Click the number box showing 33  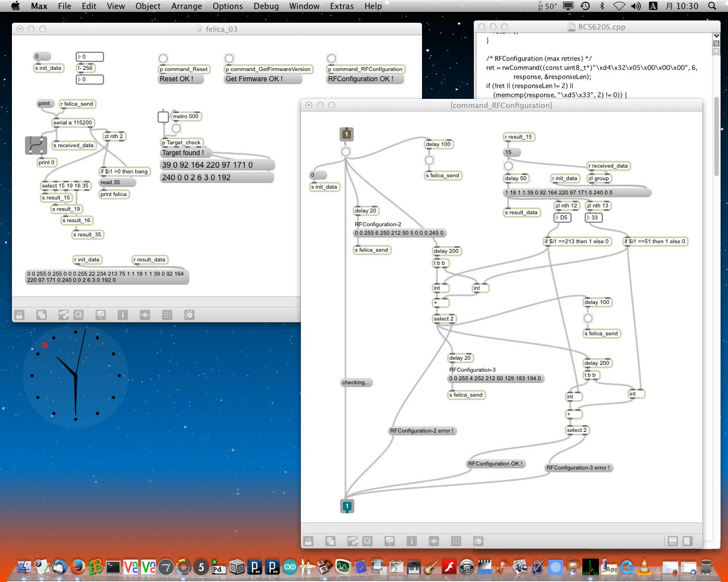point(594,218)
